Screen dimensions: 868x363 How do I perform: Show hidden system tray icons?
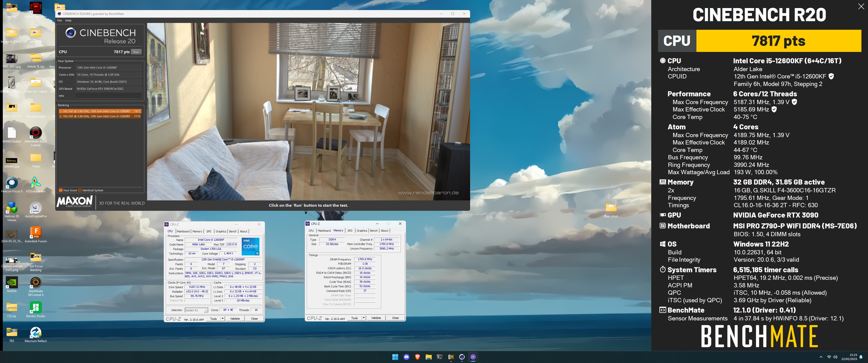coord(821,357)
